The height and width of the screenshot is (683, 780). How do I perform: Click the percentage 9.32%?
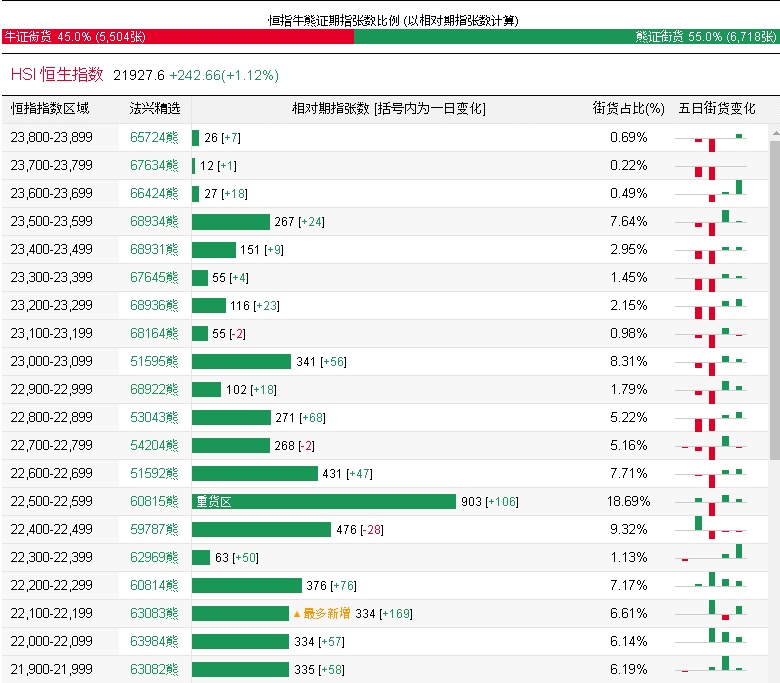coord(629,529)
